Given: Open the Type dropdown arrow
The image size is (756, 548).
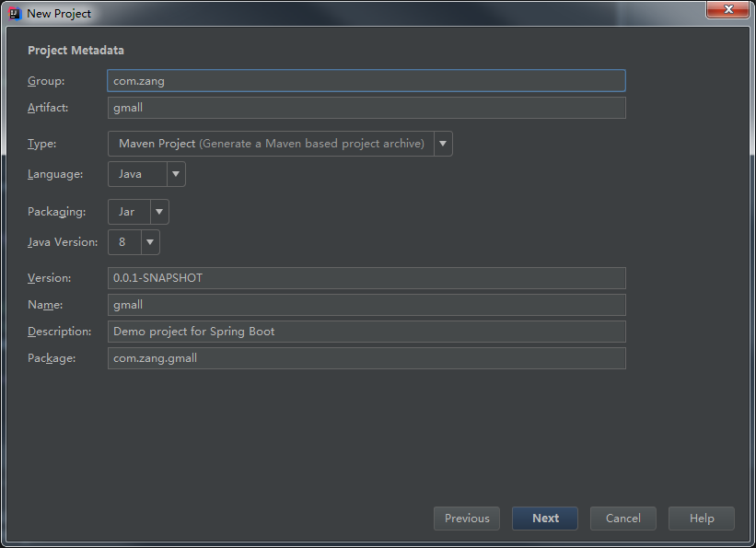Looking at the screenshot, I should pos(443,144).
